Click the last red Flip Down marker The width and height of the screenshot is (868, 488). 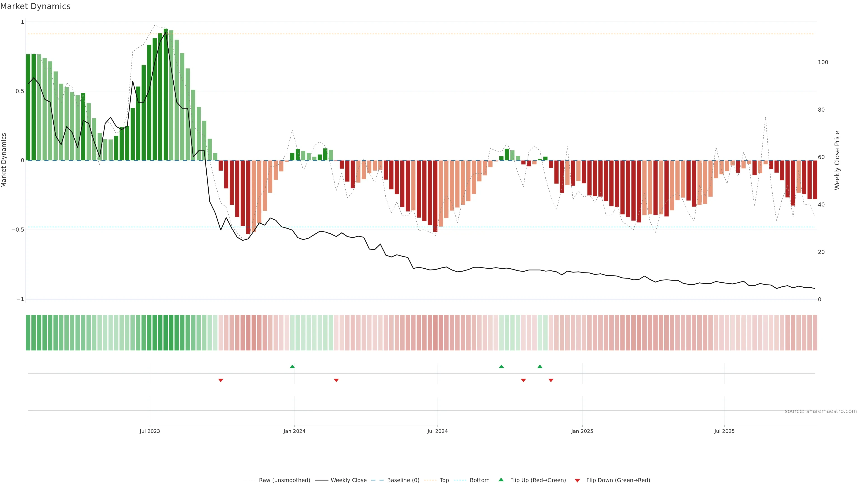click(551, 380)
